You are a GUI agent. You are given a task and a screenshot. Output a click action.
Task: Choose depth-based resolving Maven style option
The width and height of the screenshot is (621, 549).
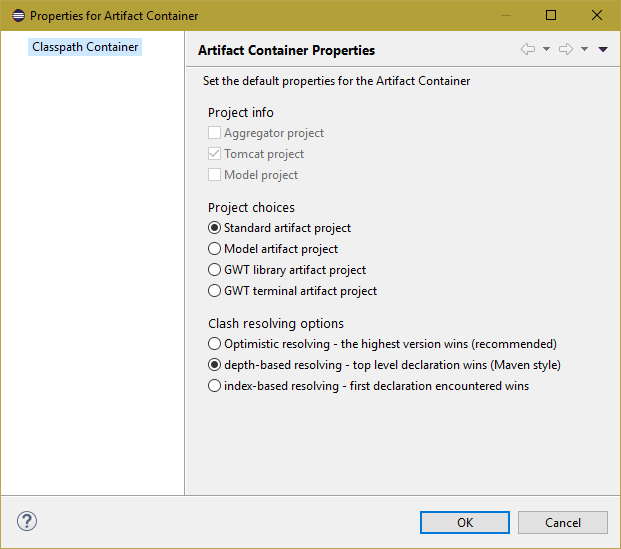click(214, 365)
